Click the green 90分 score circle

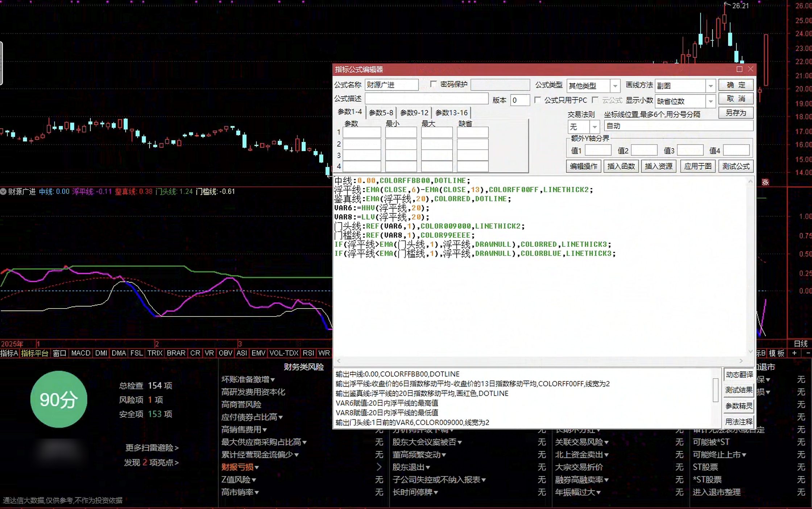coord(59,400)
